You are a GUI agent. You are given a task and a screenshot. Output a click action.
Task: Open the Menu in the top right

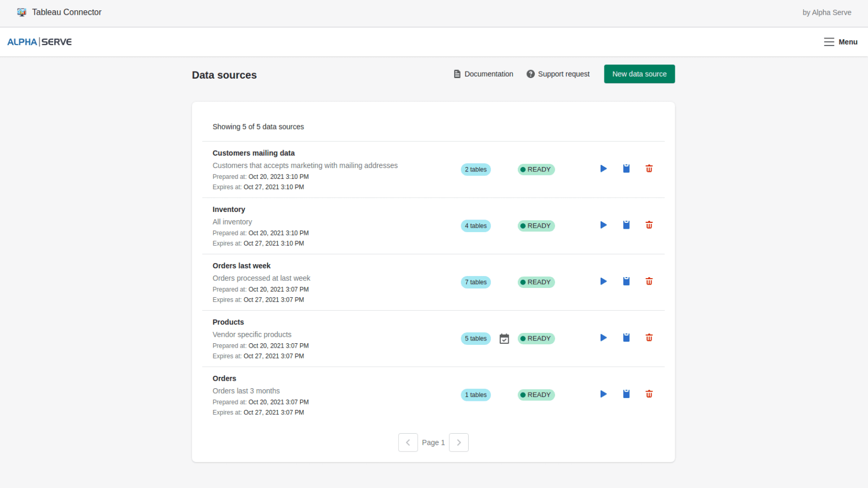coord(840,42)
